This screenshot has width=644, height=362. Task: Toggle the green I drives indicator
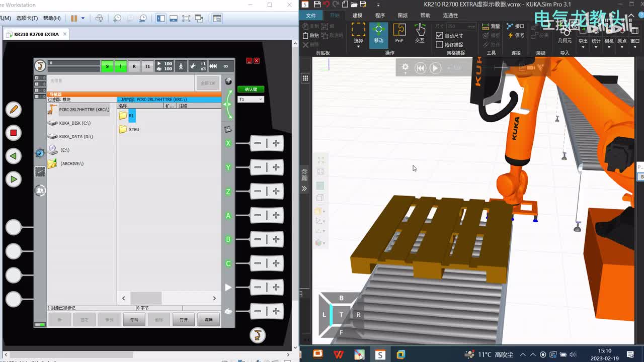click(x=121, y=66)
